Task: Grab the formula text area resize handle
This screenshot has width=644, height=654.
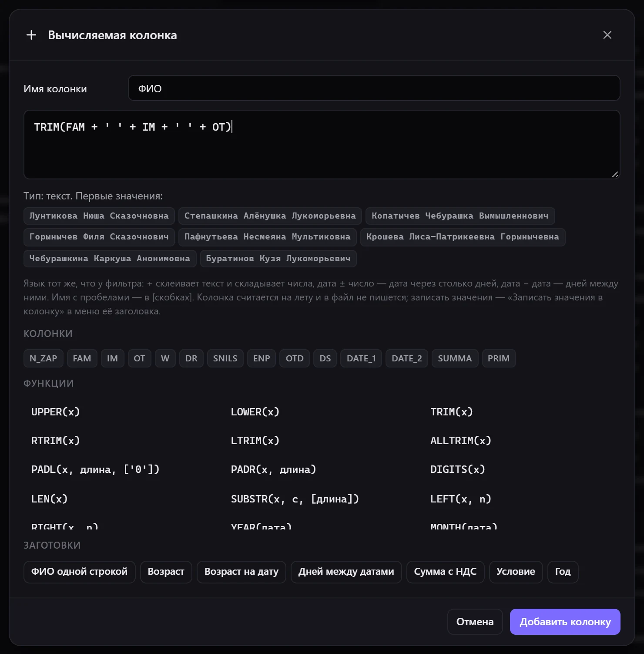Action: pyautogui.click(x=615, y=174)
